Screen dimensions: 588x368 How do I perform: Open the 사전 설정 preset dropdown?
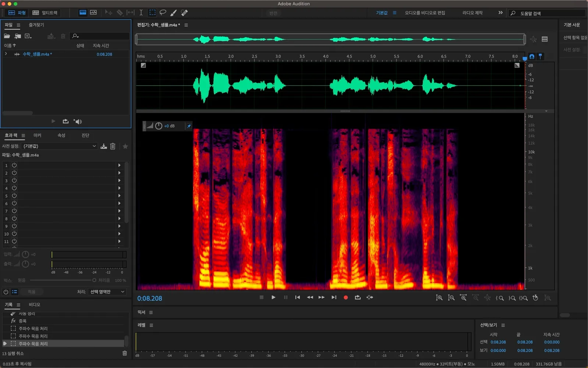[60, 146]
